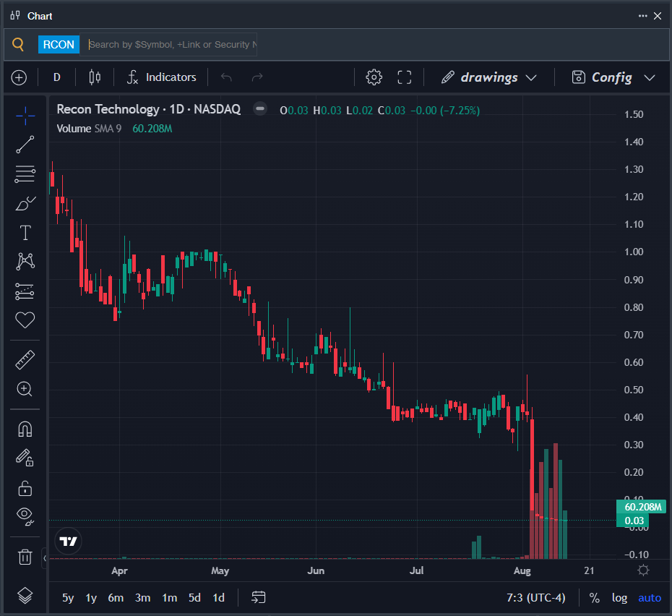This screenshot has width=672, height=616.
Task: Open the D interval selector
Action: 56,77
